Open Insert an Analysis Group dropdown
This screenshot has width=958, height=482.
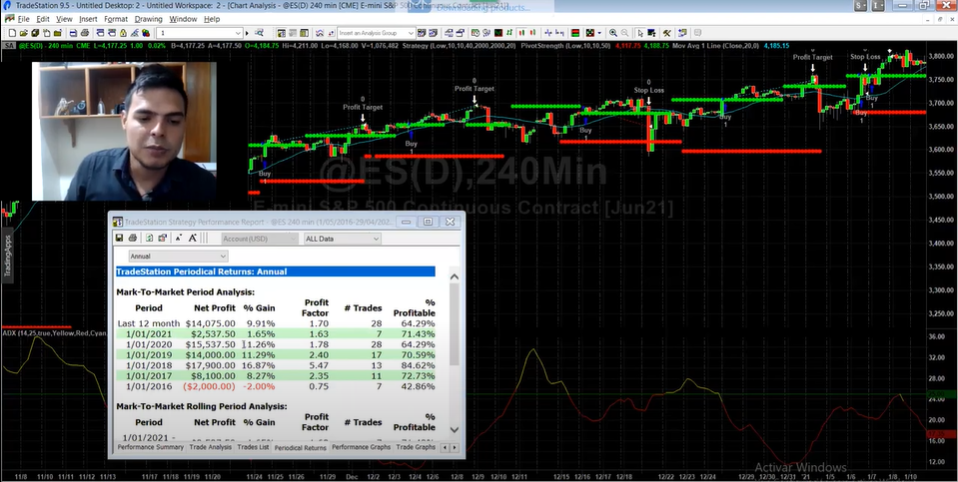(411, 33)
